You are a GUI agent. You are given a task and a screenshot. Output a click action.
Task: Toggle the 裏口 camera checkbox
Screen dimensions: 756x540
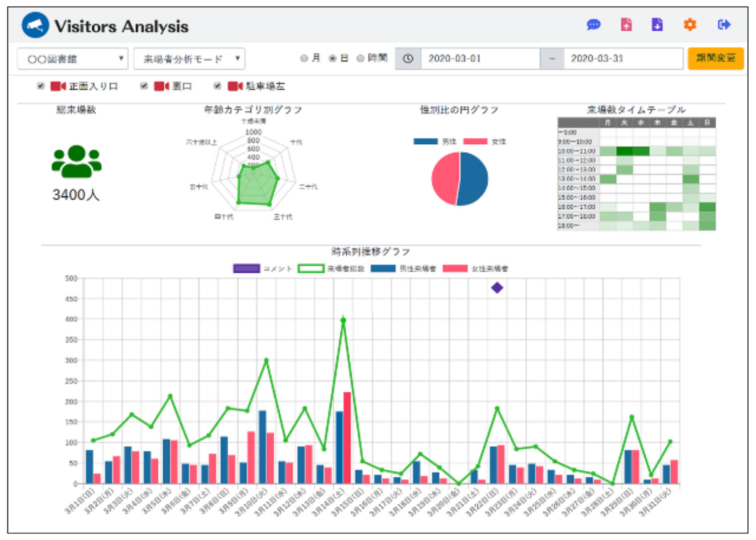144,86
